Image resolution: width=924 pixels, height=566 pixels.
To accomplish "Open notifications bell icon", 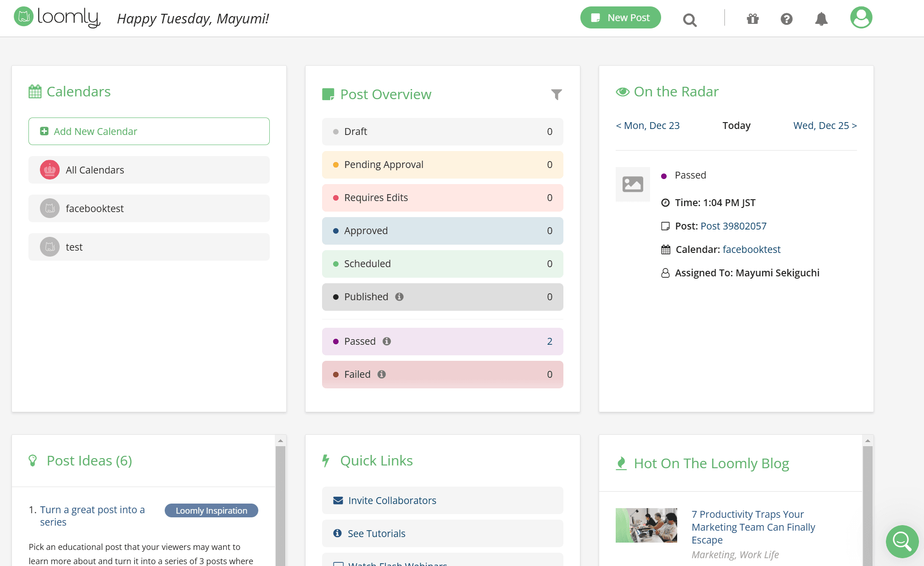I will click(x=821, y=19).
